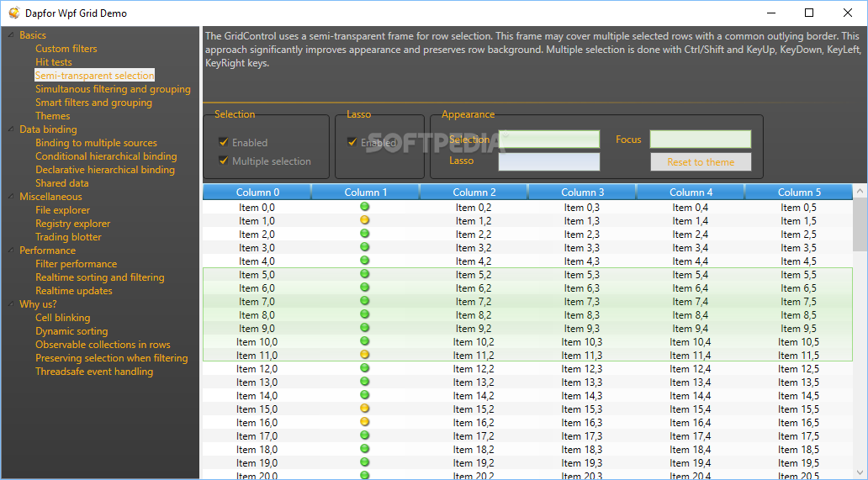Screen dimensions: 868x480
Task: Open the Selection color picker
Action: coord(549,140)
